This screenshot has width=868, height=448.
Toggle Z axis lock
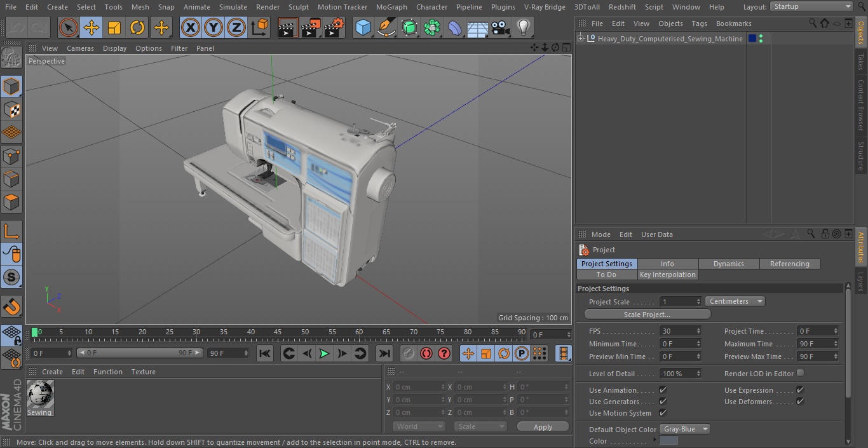[236, 27]
